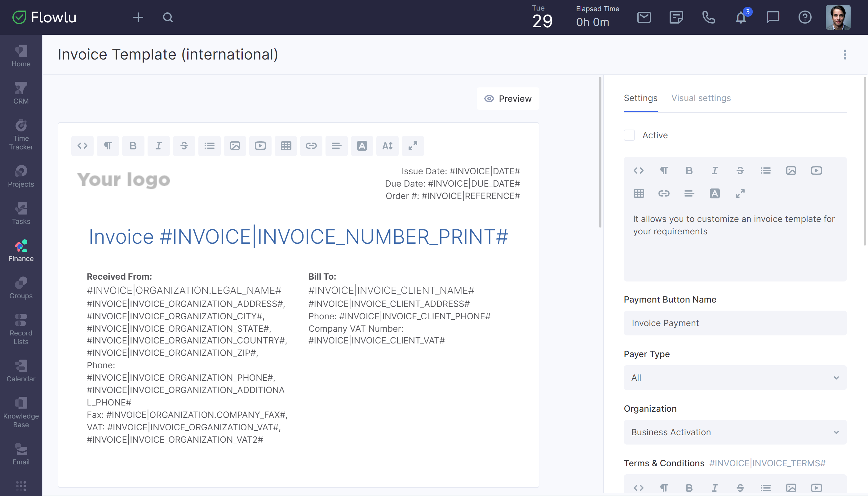Open notifications bell with 3 badge

741,17
